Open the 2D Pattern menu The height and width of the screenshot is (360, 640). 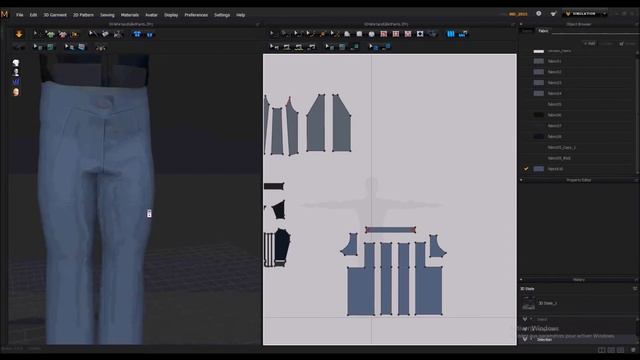[83, 15]
